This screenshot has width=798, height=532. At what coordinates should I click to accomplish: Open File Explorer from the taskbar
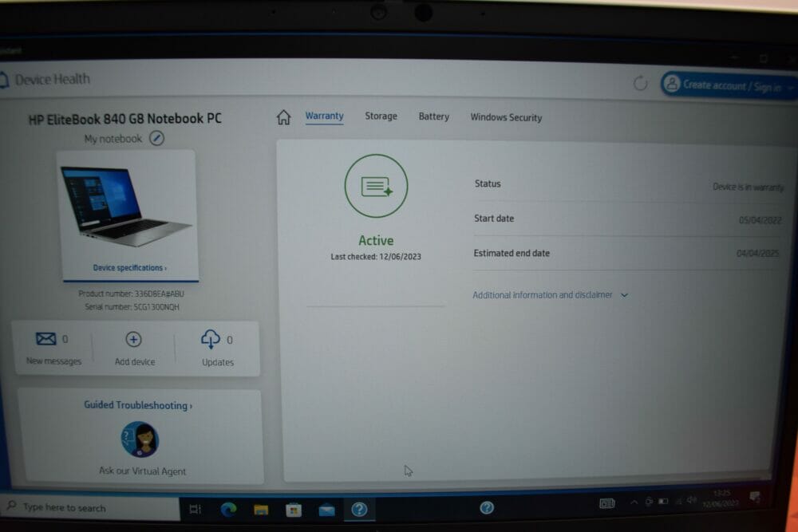coord(261,510)
